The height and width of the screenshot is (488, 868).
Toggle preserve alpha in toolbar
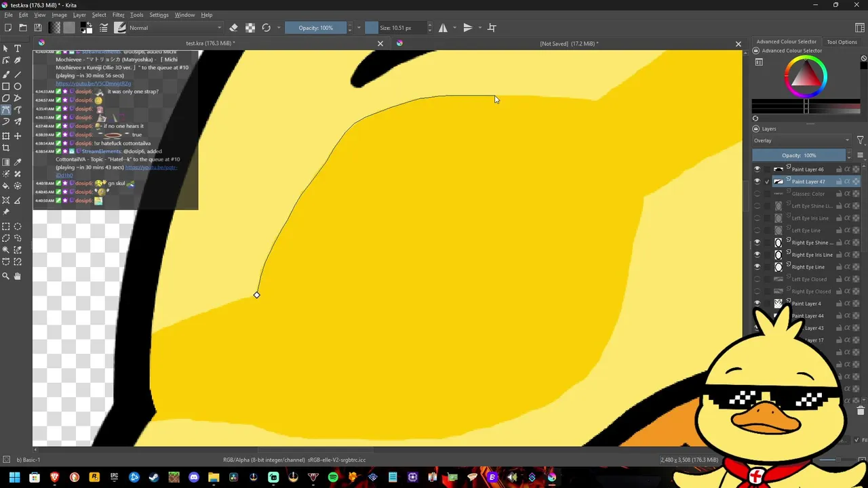click(x=250, y=28)
